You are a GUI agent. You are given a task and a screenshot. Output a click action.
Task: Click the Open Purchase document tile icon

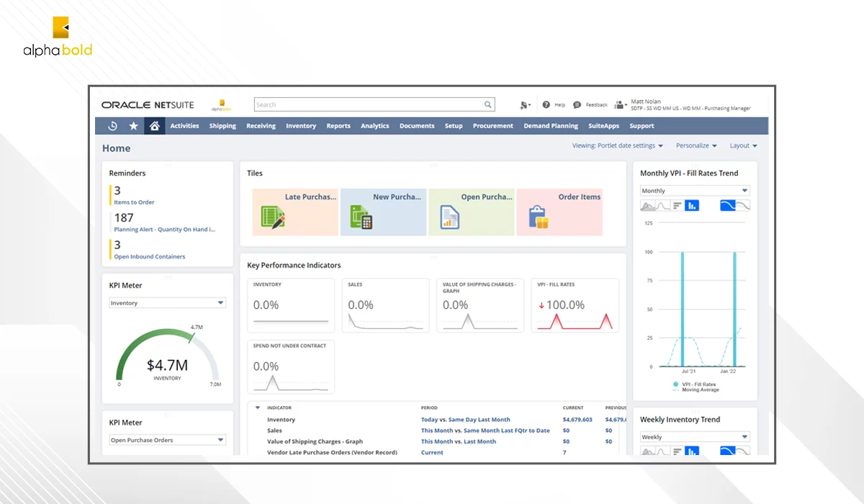[x=450, y=217]
